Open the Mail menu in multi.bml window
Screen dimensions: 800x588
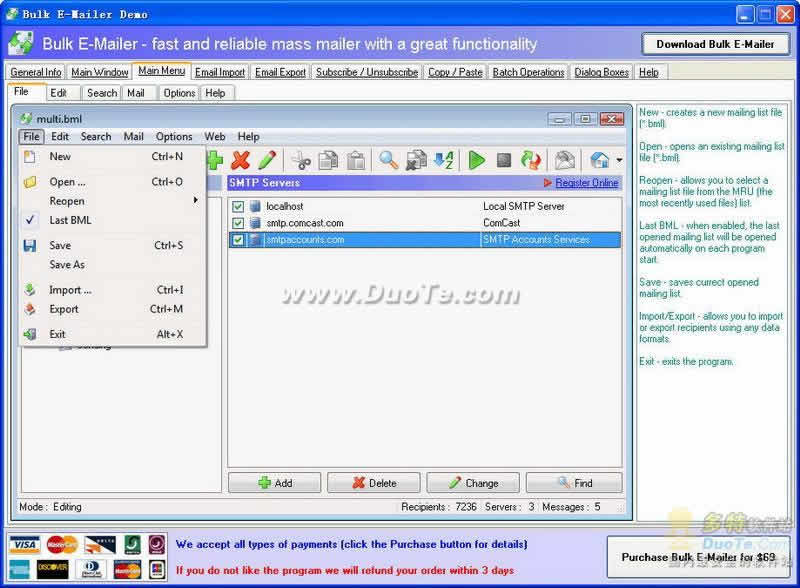(133, 136)
